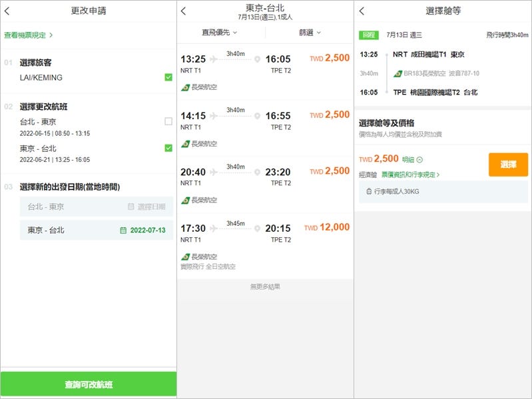Screen dimensions: 532x399
Task: Click airplane icon on the 14:15 flight row
Action: (x=214, y=116)
